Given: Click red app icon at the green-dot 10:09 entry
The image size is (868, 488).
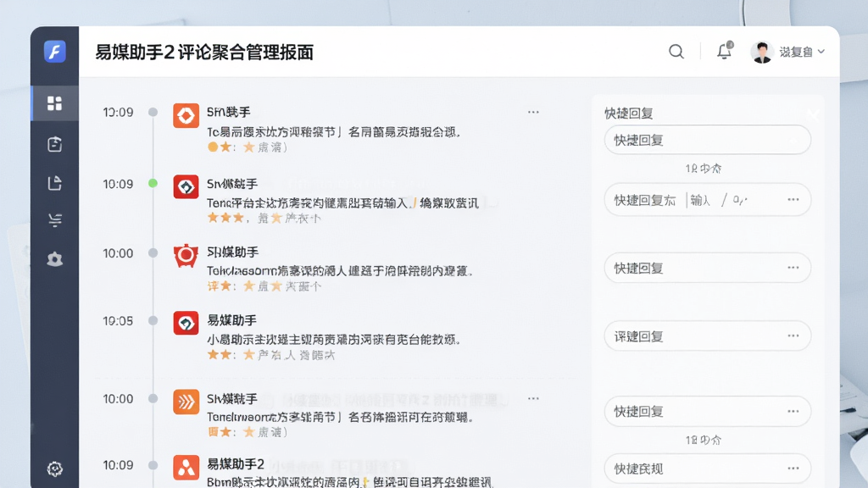Looking at the screenshot, I should pyautogui.click(x=186, y=187).
